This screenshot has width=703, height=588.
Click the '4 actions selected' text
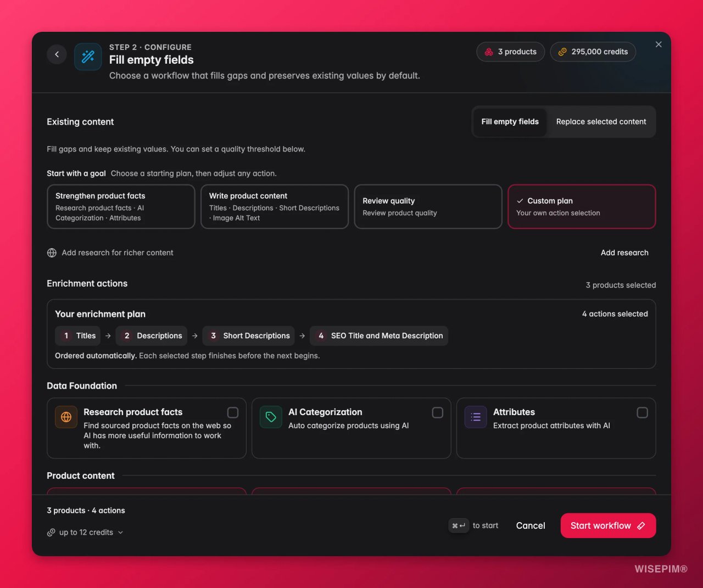point(615,314)
